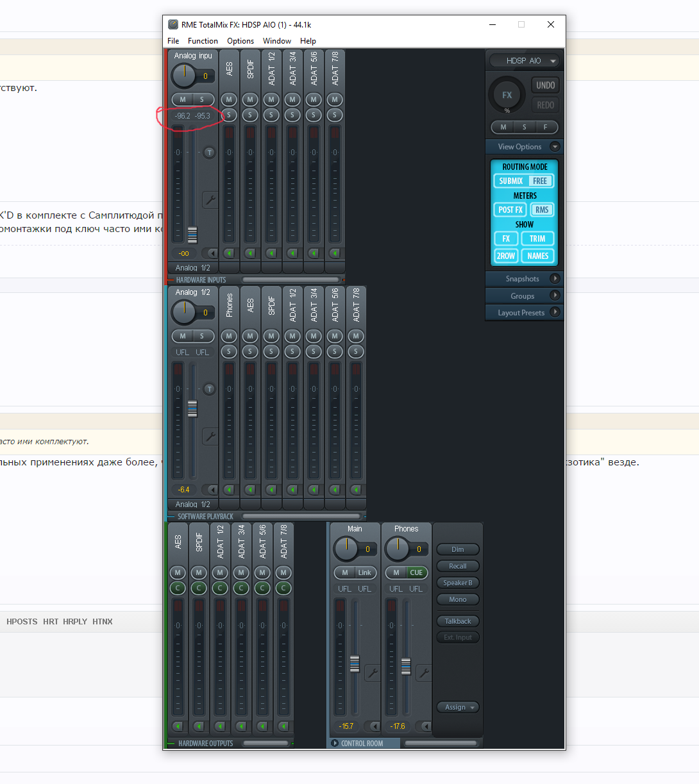Screen dimensions: 699x784
Task: Toggle TRIM show option
Action: pos(537,238)
